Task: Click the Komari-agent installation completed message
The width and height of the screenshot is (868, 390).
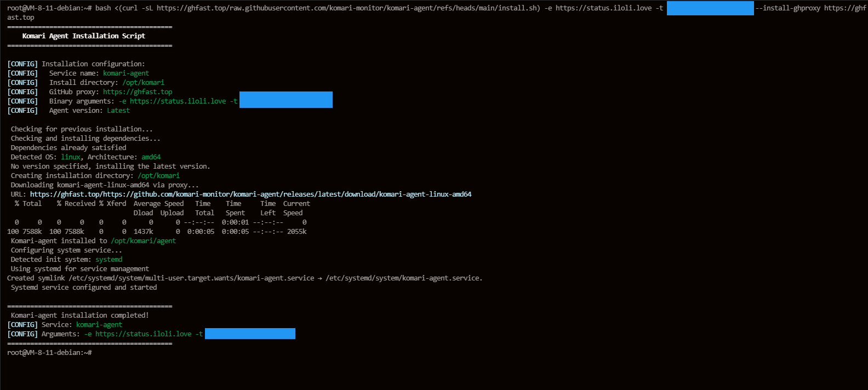Action: point(79,316)
